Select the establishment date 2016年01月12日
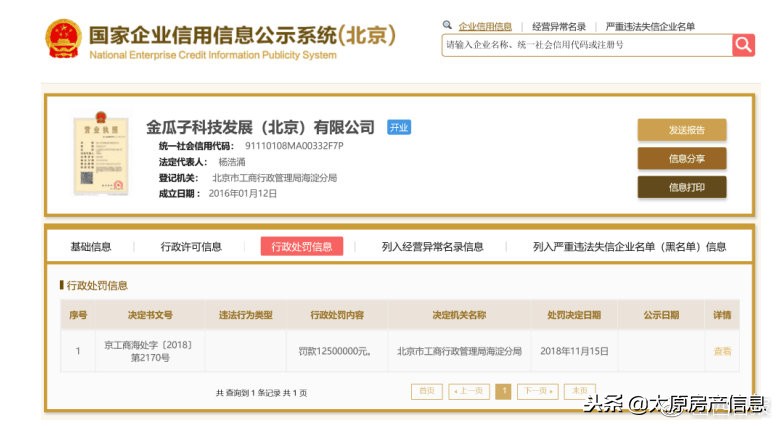779x426 pixels. tap(242, 193)
